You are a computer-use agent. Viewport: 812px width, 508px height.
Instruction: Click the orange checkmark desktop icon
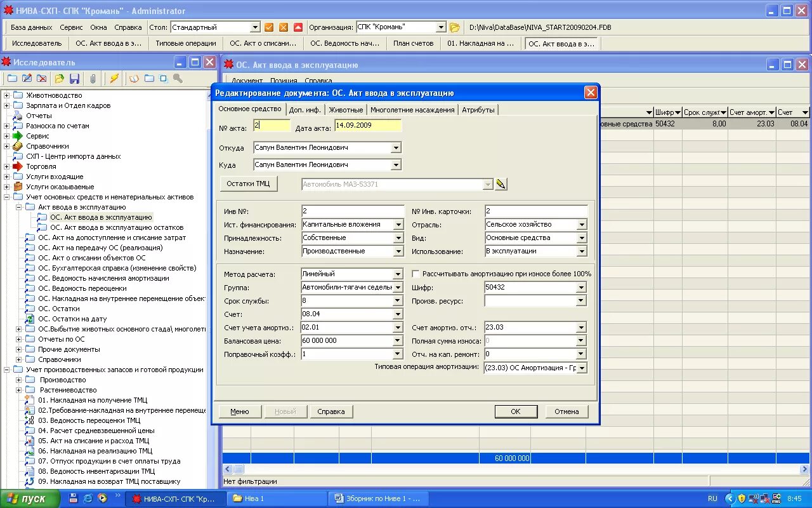pyautogui.click(x=269, y=27)
